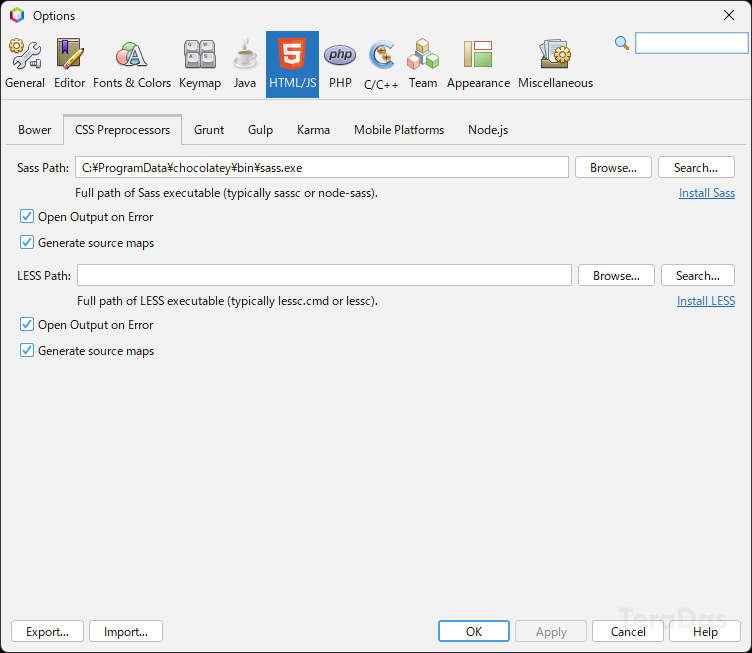The image size is (752, 653).
Task: Click the Apply button
Action: pyautogui.click(x=551, y=631)
